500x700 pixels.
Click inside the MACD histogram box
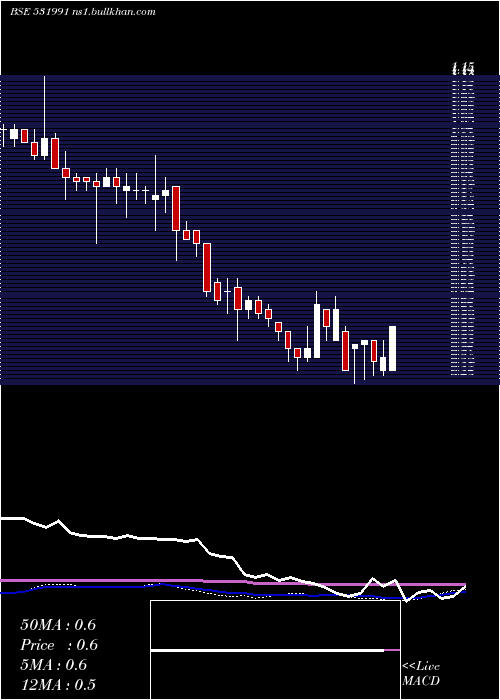[275, 650]
